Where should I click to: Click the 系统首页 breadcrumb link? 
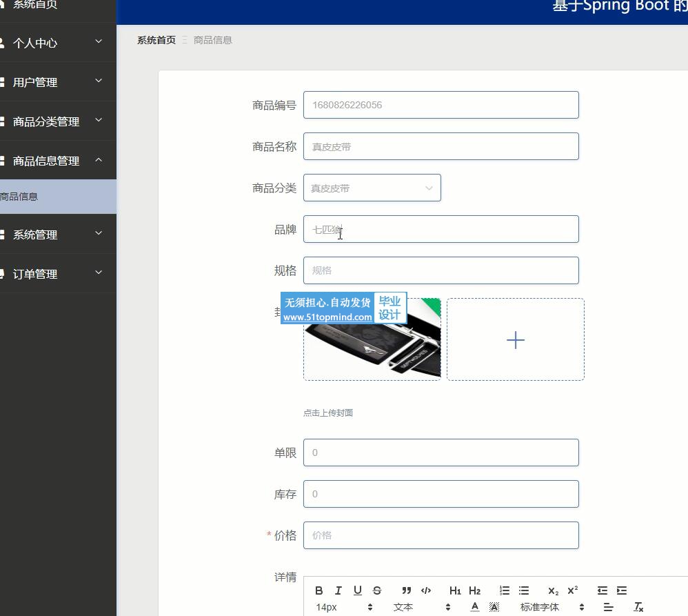pyautogui.click(x=156, y=40)
